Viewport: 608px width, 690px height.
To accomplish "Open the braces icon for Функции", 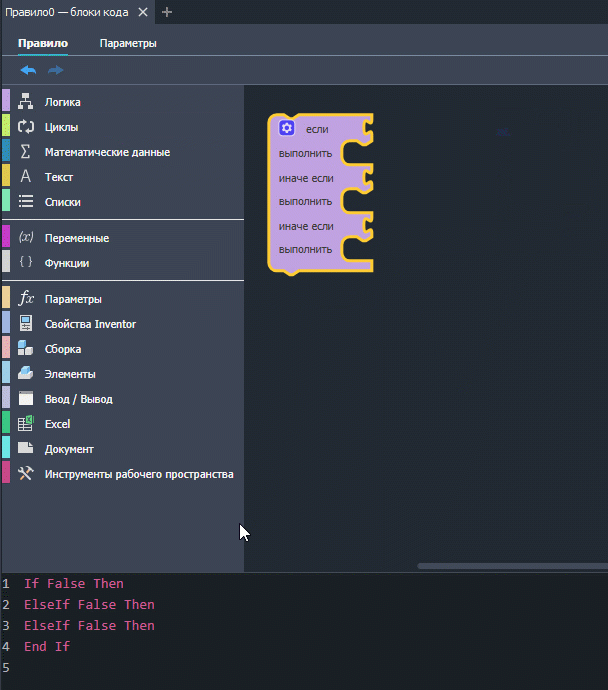I will tap(26, 262).
